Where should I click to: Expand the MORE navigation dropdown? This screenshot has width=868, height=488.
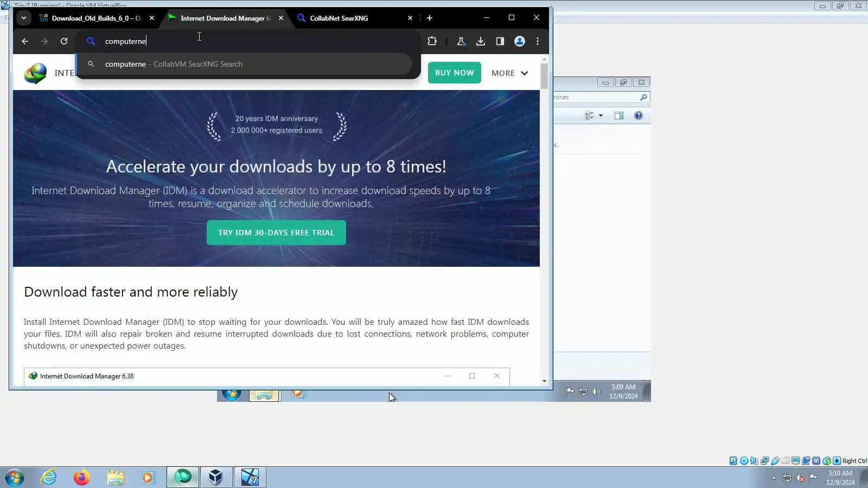coord(510,73)
